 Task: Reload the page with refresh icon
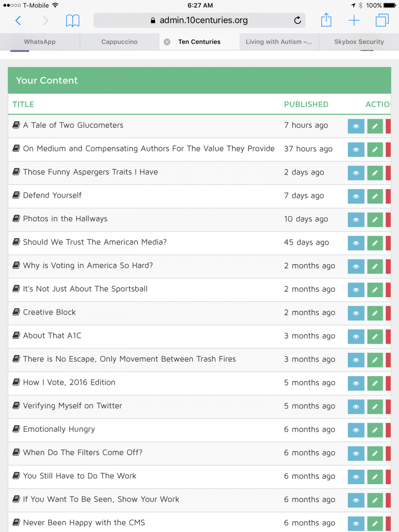pos(297,20)
